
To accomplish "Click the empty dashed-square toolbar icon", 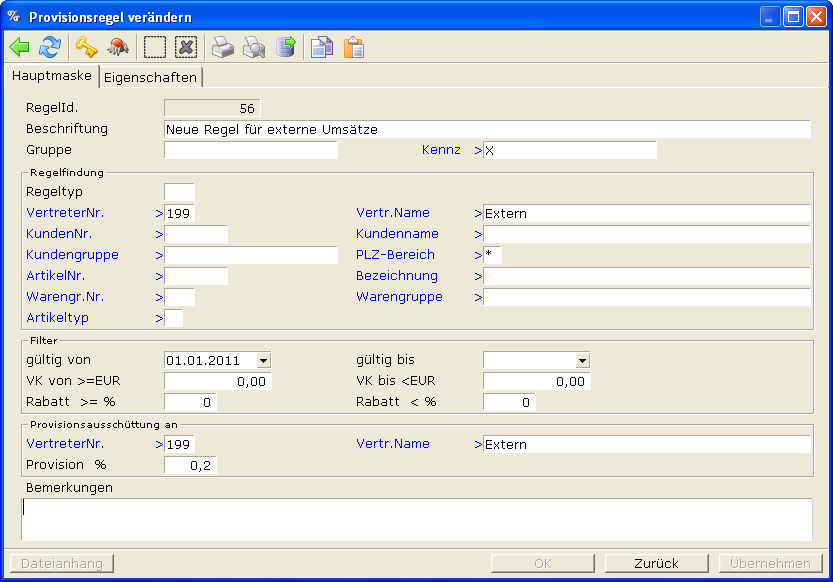I will point(155,47).
